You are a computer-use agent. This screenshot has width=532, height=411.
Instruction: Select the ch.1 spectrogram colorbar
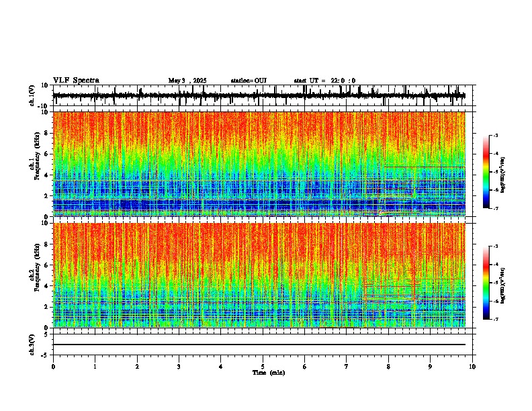click(486, 172)
